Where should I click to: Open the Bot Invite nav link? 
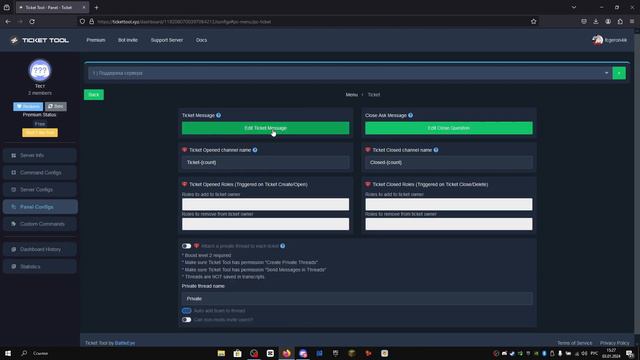tap(128, 40)
